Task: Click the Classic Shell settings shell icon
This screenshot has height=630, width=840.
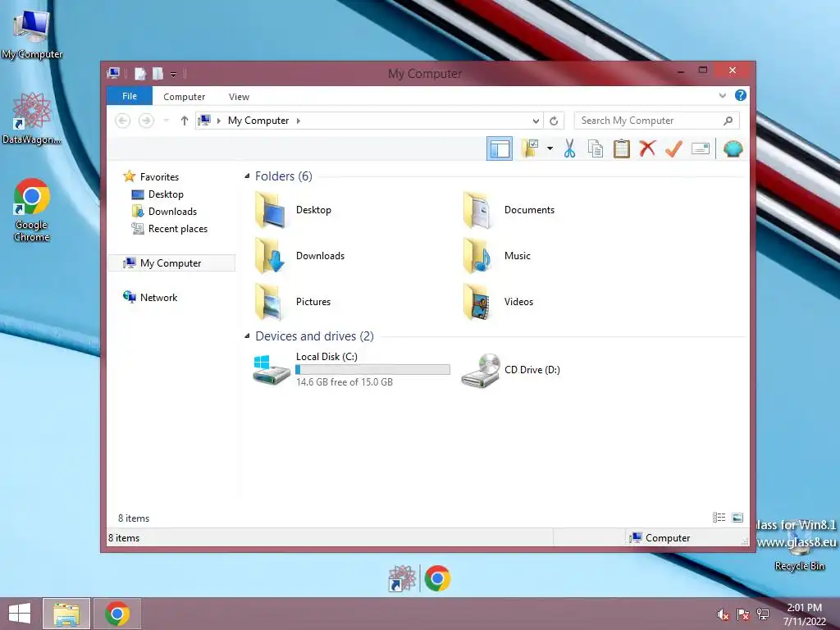Action: click(x=733, y=148)
